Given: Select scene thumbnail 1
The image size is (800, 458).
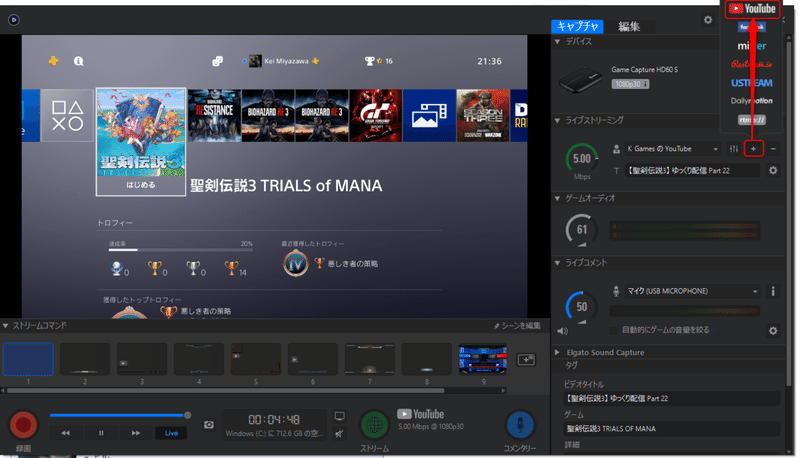Looking at the screenshot, I should (28, 360).
